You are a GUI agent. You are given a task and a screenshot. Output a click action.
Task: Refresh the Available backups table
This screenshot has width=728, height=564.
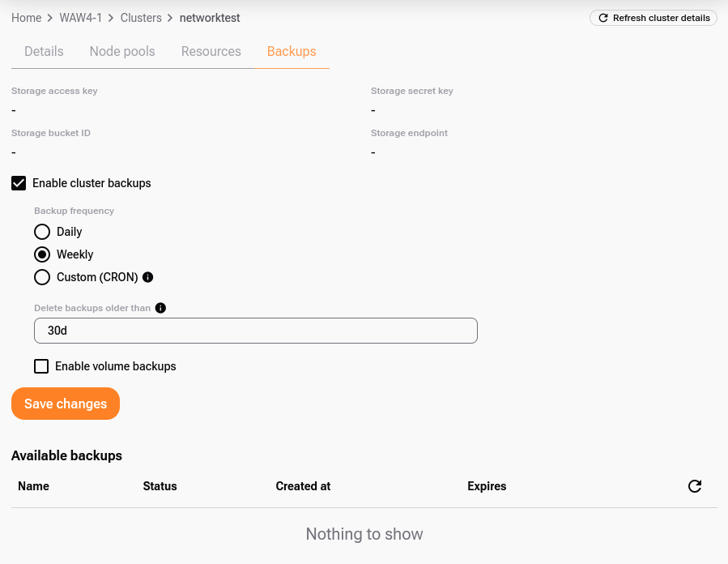tap(694, 486)
